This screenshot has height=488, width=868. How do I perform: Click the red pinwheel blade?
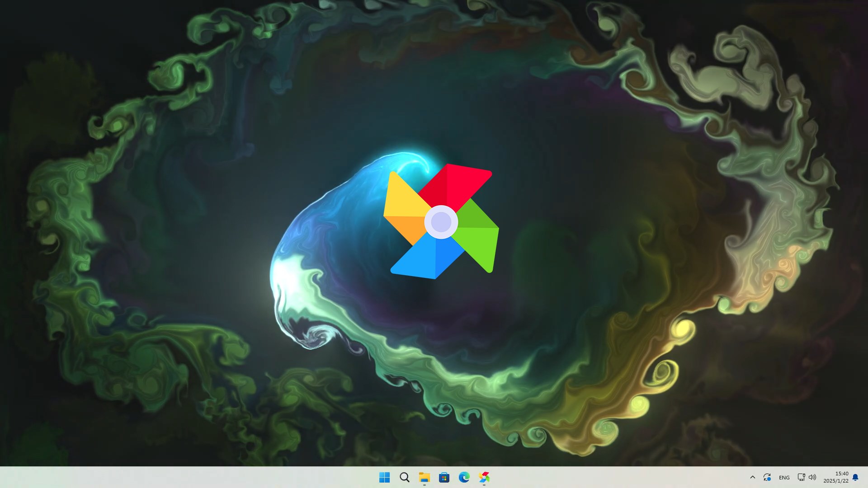point(457,185)
